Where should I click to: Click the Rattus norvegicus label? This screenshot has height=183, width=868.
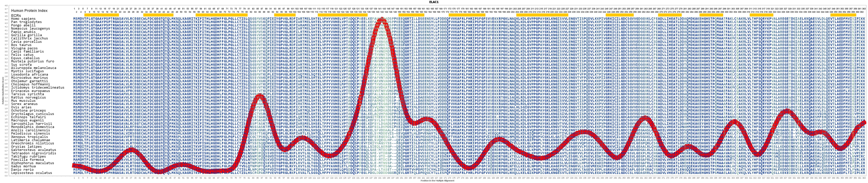28,98
